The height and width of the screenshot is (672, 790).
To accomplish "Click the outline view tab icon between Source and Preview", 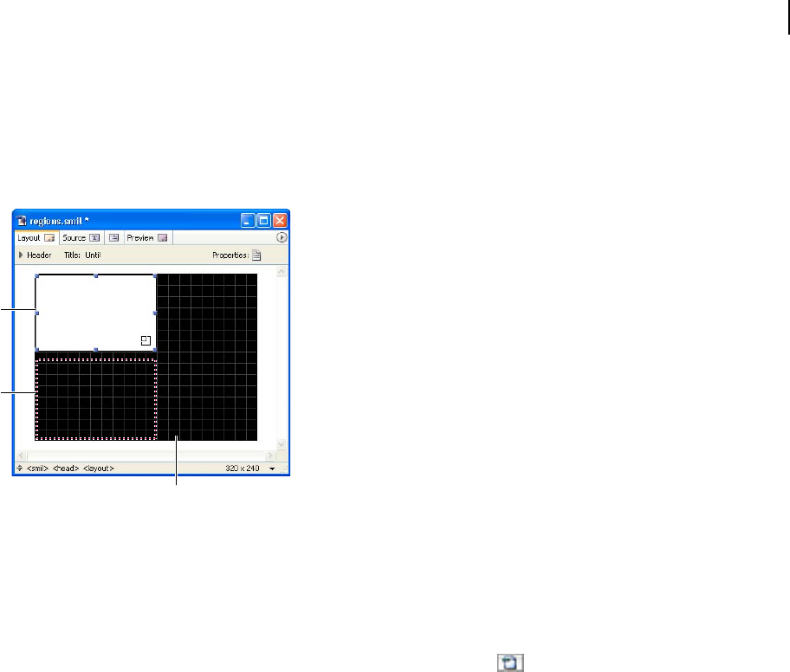I will (113, 238).
